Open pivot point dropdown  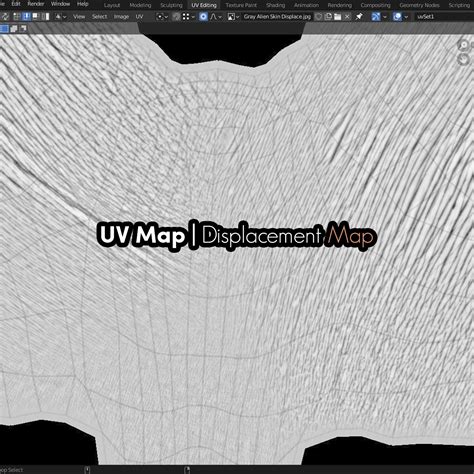pyautogui.click(x=162, y=16)
